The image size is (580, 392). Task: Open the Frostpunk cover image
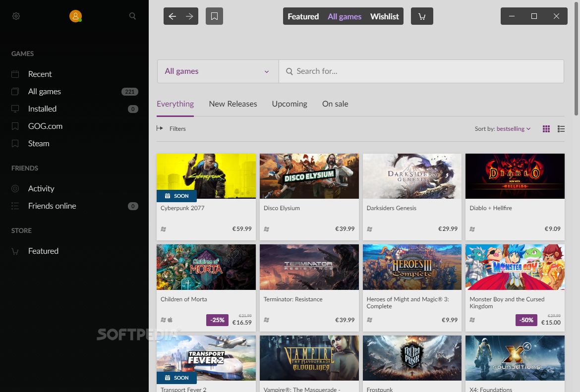[x=412, y=358]
